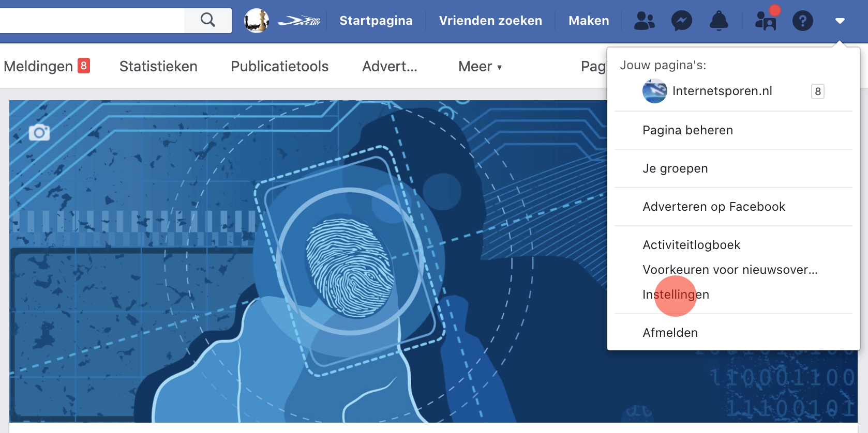This screenshot has height=433, width=868.
Task: Click the search magnifier button
Action: (x=208, y=20)
